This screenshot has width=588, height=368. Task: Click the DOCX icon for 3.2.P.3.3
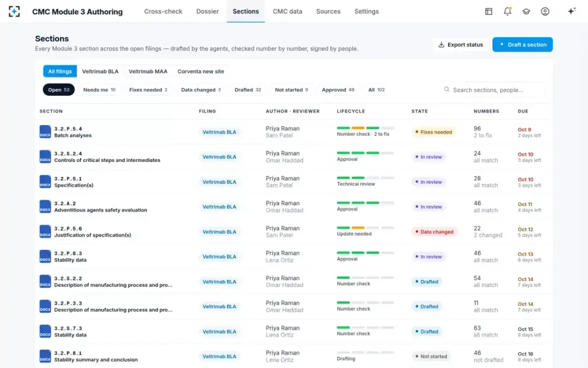[x=45, y=307]
